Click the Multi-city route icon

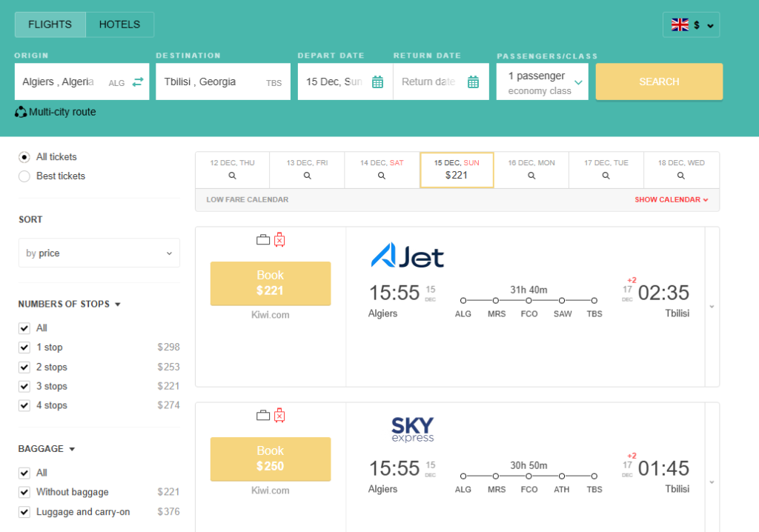[x=21, y=112]
